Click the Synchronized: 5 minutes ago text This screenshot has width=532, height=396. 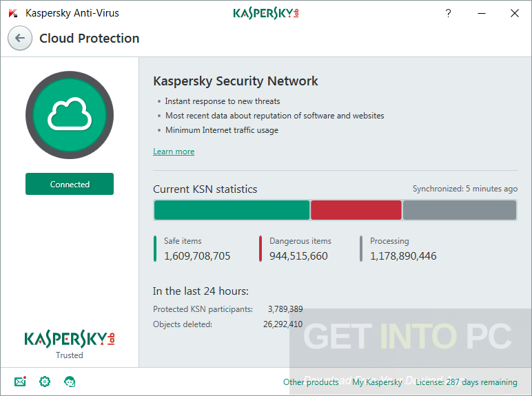click(x=465, y=189)
